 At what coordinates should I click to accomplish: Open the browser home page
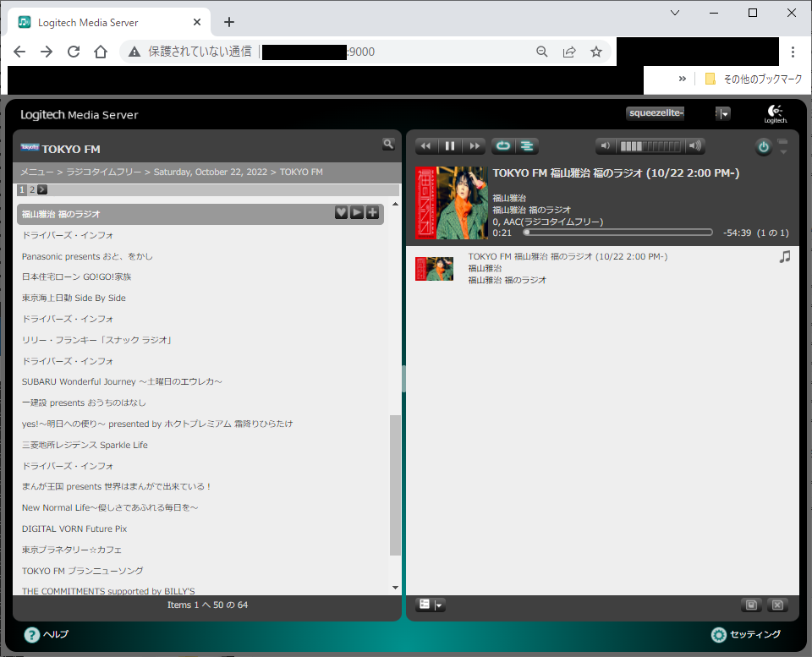click(x=101, y=52)
